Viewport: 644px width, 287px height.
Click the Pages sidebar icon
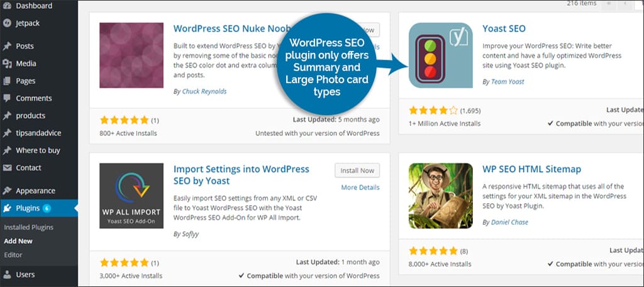pos(7,81)
